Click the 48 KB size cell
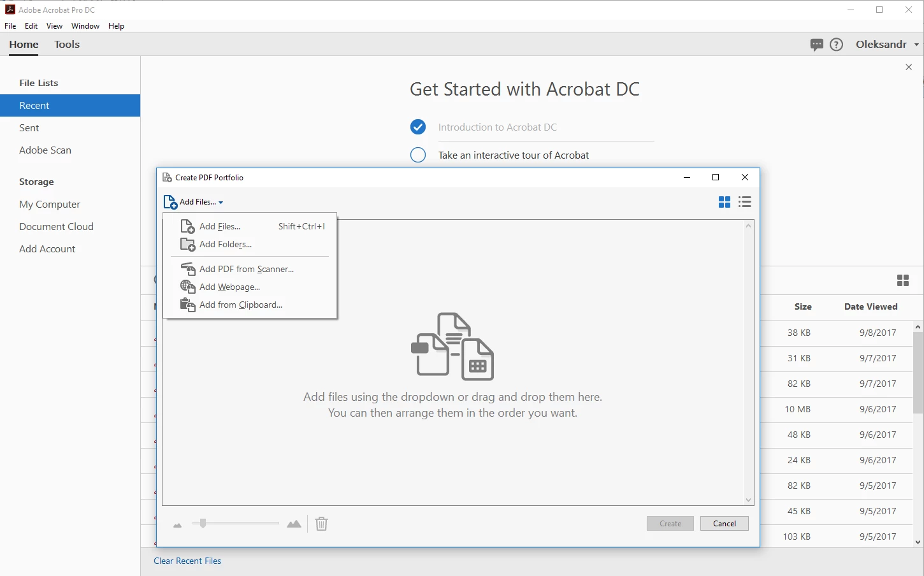Screen dimensions: 924x576 tap(799, 435)
